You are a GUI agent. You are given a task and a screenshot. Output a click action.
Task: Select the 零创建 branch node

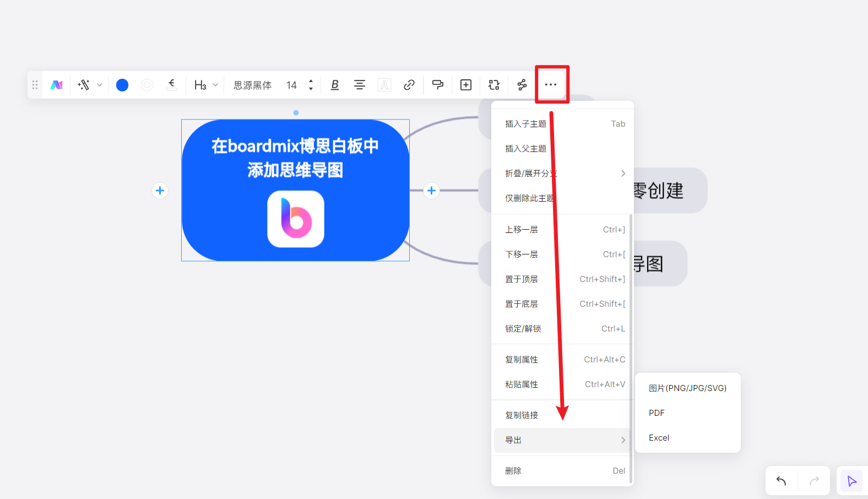tap(670, 191)
